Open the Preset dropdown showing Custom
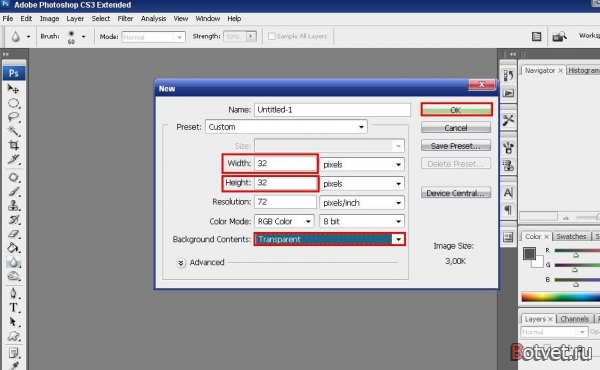Viewport: 600px width, 370px height. coord(286,127)
